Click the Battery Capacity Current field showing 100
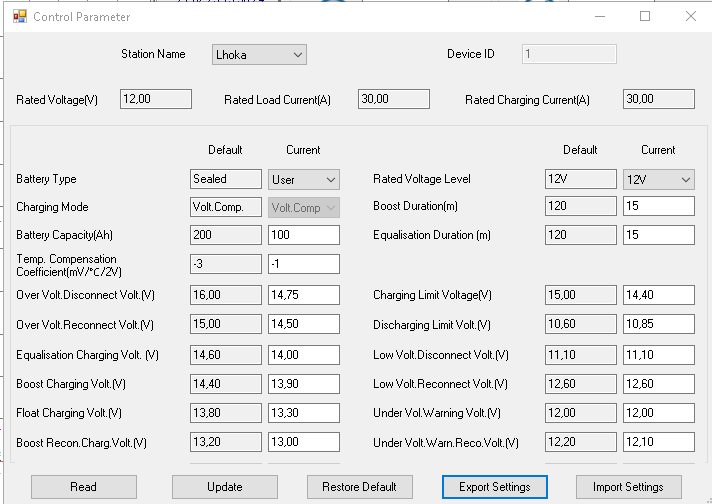This screenshot has height=504, width=712. tap(304, 235)
